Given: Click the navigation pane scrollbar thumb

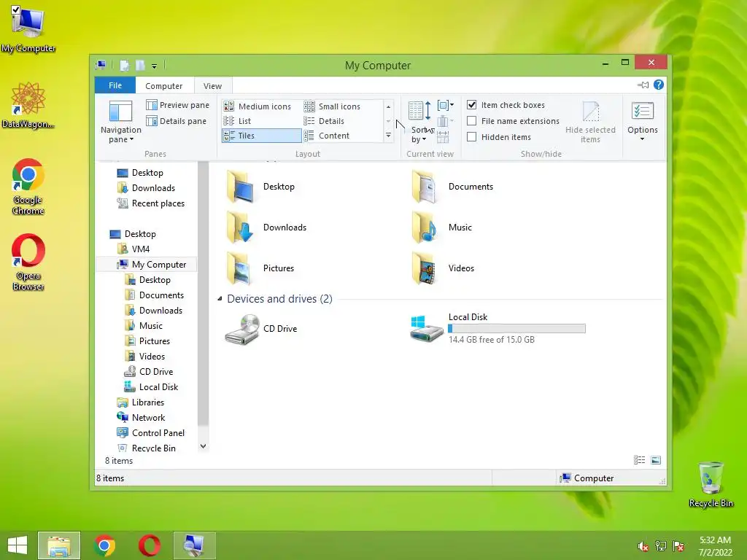Looking at the screenshot, I should pyautogui.click(x=204, y=293).
